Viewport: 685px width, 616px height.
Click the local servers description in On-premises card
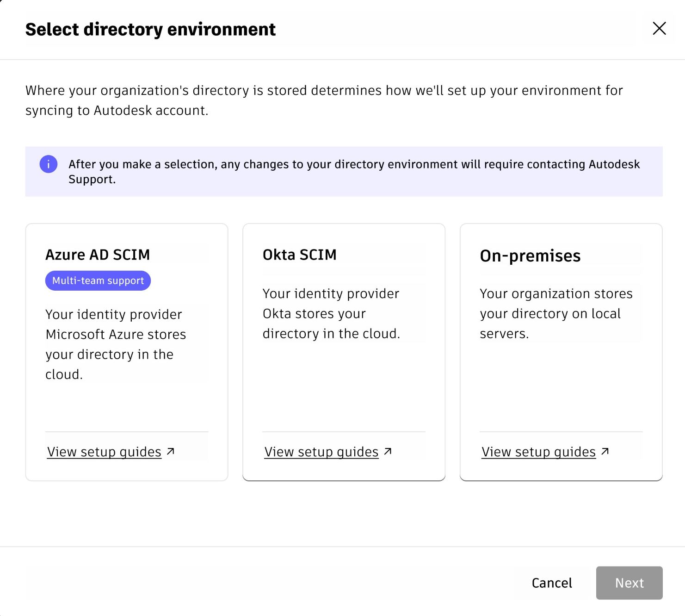[x=556, y=313]
